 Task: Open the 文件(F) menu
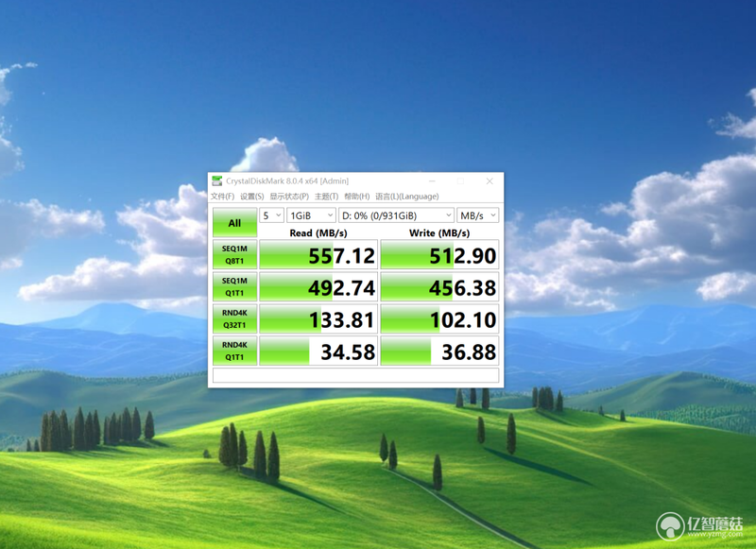(x=222, y=197)
